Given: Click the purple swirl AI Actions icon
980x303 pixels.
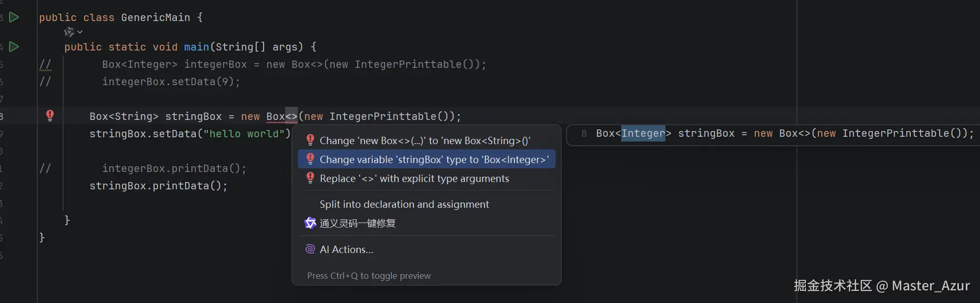Looking at the screenshot, I should pos(310,249).
